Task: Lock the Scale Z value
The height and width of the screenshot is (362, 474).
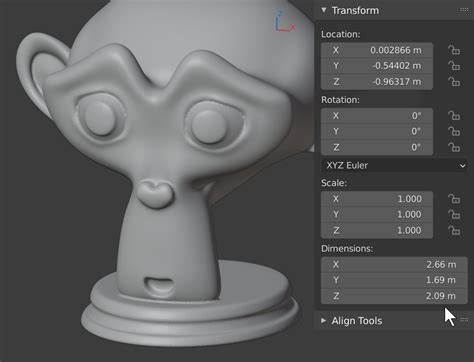Action: [454, 230]
